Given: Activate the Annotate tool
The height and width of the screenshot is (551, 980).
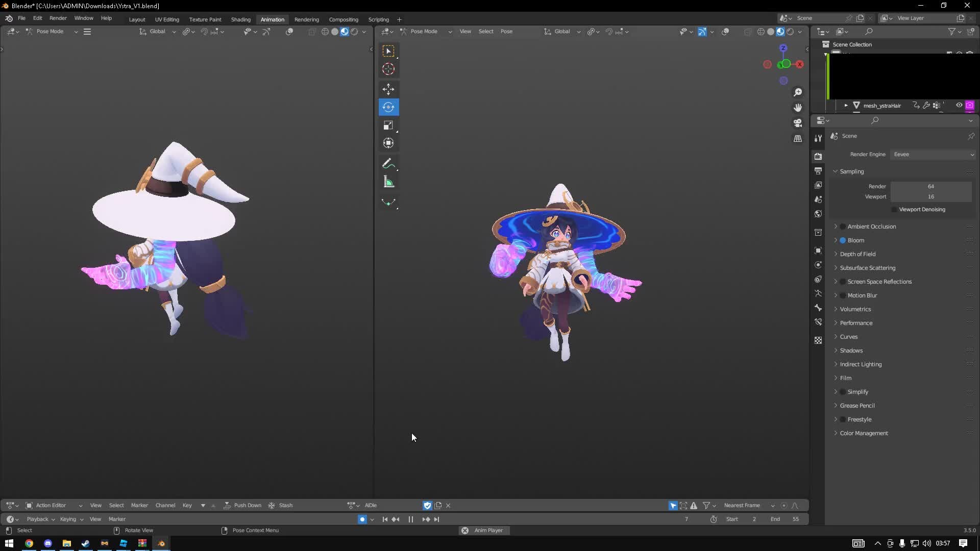Looking at the screenshot, I should pos(388,163).
